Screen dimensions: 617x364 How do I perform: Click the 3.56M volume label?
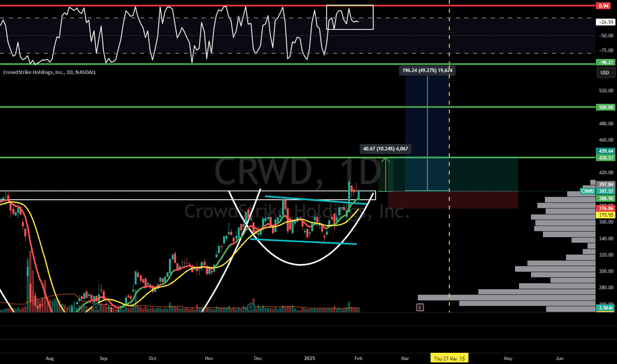pos(605,308)
